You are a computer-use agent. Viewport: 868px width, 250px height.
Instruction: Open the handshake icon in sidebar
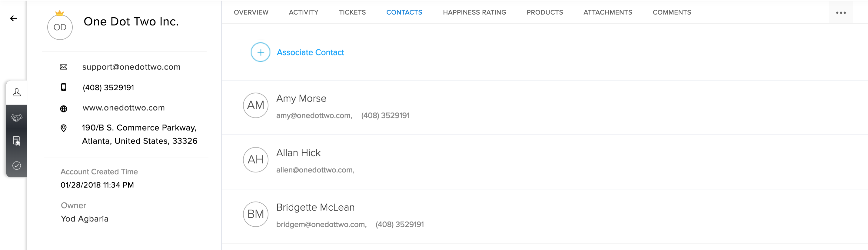16,118
